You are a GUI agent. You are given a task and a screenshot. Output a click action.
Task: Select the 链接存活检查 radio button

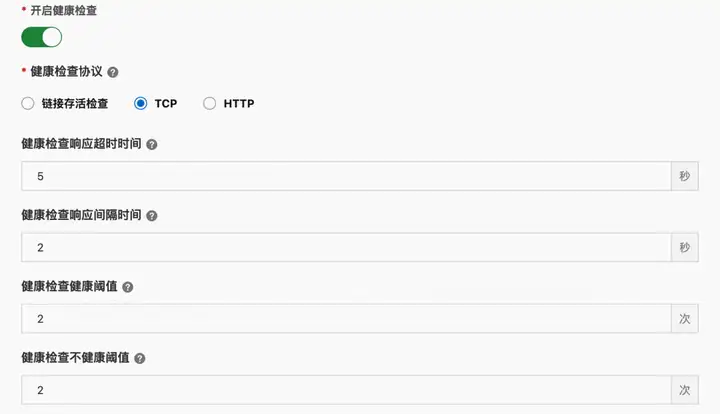[28, 103]
